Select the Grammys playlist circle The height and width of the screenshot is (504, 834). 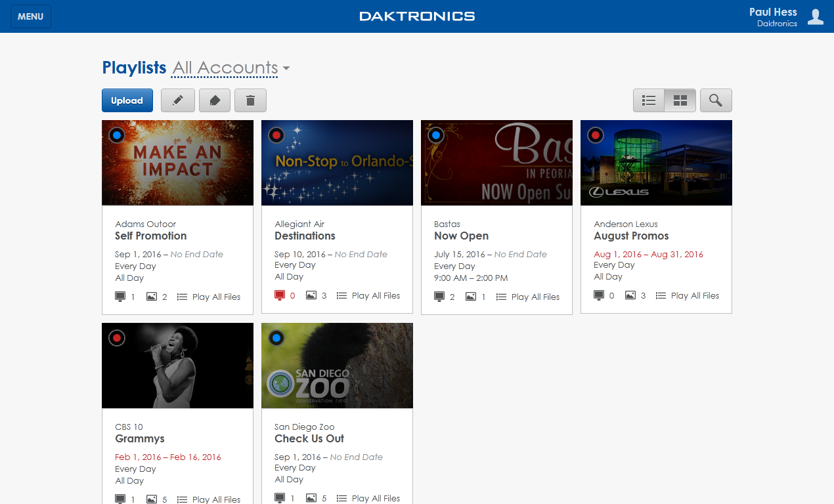coord(117,338)
